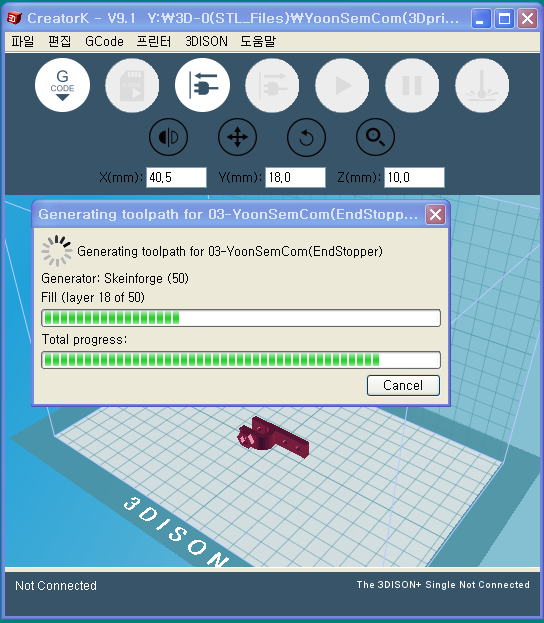Viewport: 544px width, 623px height.
Task: Open the 도움말 menu
Action: (258, 41)
